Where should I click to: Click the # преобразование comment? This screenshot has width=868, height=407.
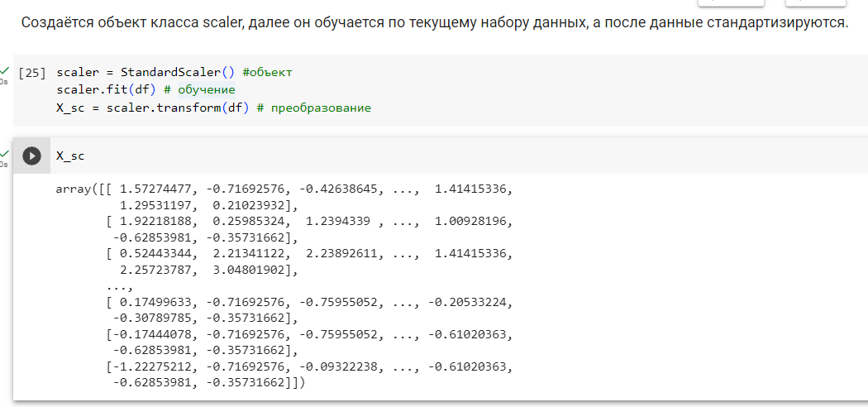314,108
